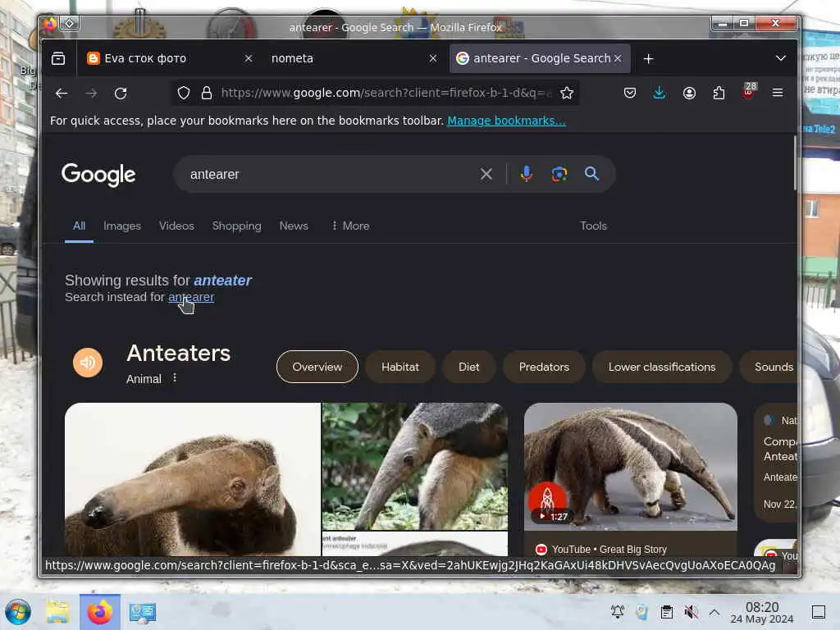The image size is (840, 630).
Task: Open the three-dot menu beside Animal
Action: click(x=175, y=378)
